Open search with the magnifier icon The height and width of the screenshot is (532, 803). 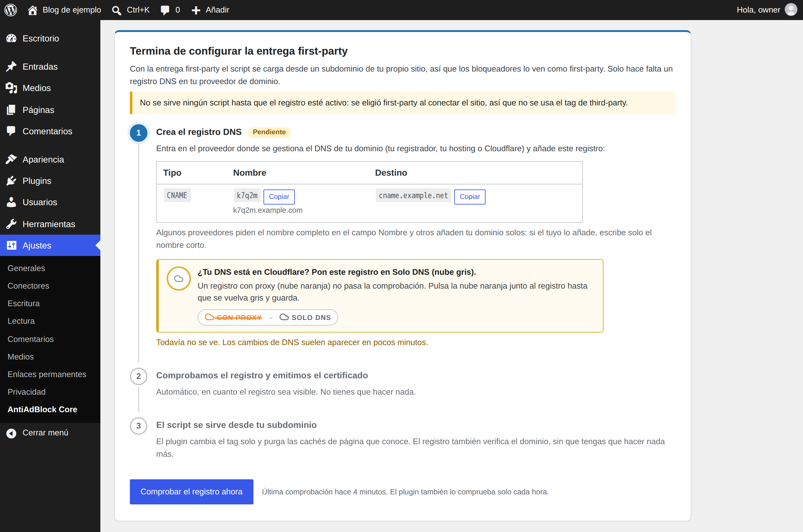(x=116, y=10)
